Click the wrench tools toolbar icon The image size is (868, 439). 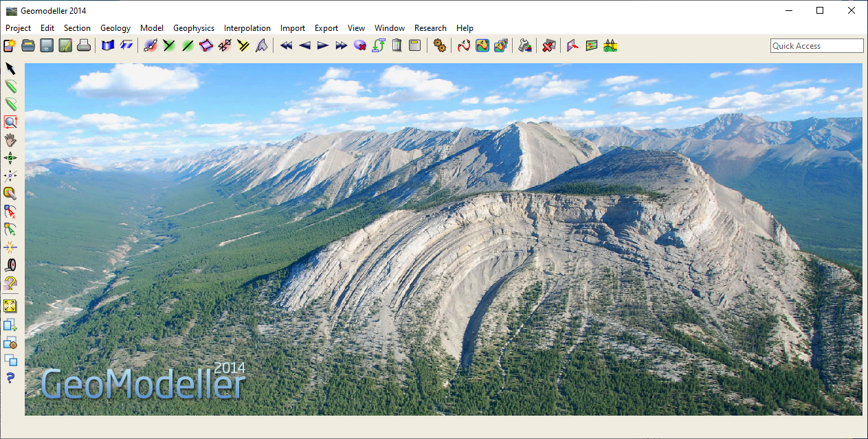(x=525, y=46)
